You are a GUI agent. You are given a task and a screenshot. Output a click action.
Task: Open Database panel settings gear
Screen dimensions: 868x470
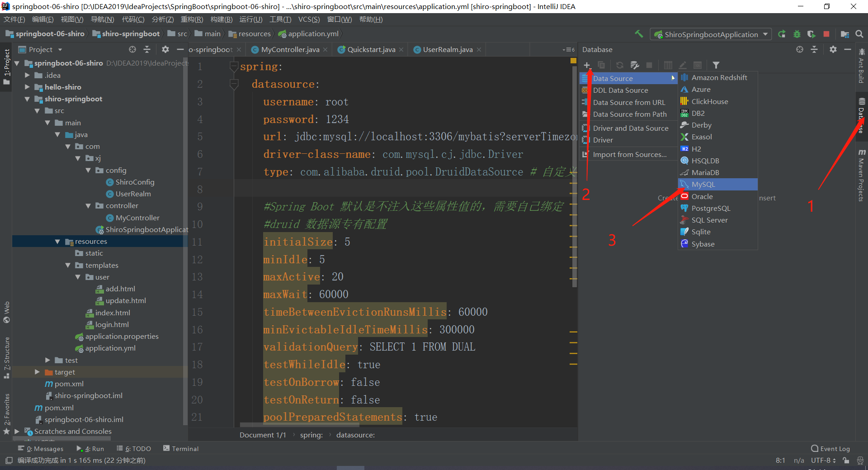click(833, 49)
